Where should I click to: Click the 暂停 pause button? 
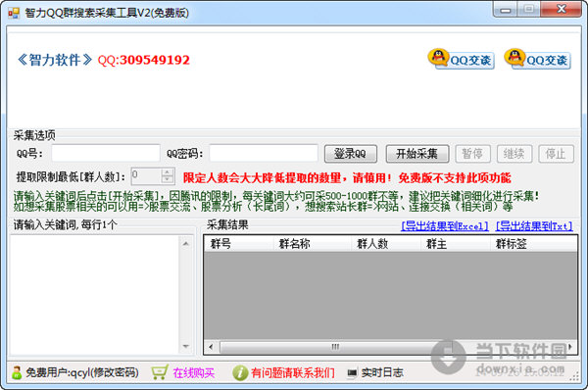click(473, 154)
